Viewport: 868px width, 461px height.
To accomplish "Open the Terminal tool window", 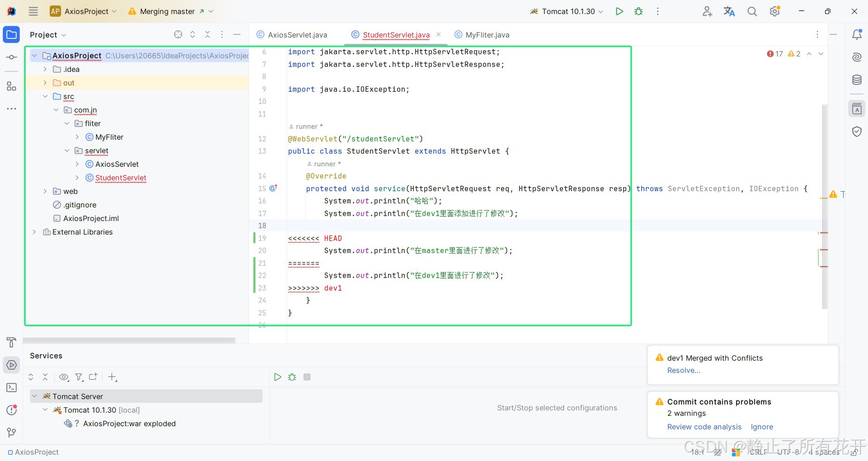I will [x=12, y=387].
